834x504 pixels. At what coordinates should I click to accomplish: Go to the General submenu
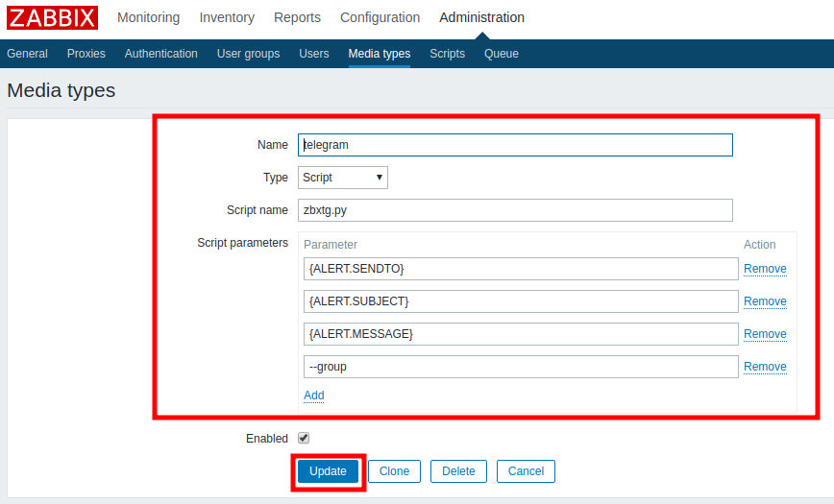click(27, 54)
